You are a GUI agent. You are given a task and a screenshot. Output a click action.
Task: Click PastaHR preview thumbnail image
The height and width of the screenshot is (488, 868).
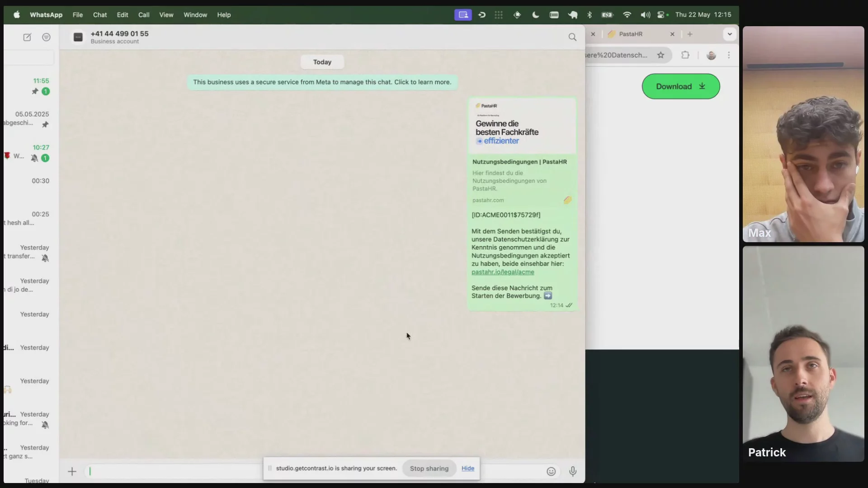click(522, 126)
